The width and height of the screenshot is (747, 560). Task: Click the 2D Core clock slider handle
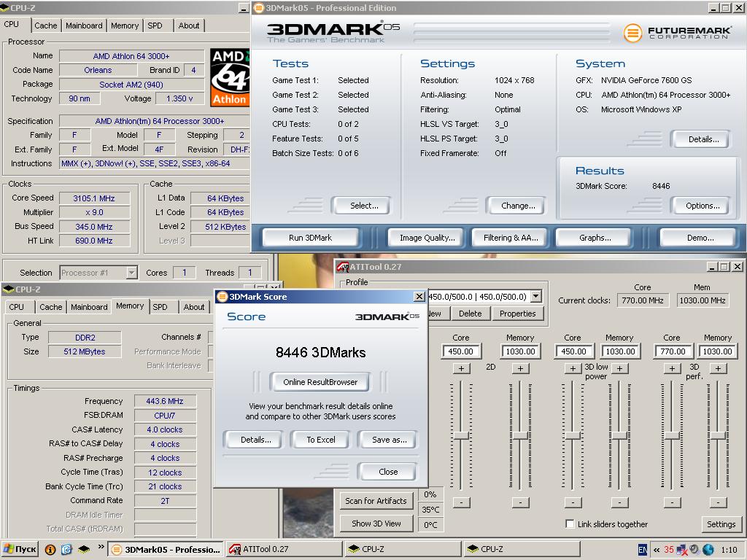pyautogui.click(x=461, y=435)
